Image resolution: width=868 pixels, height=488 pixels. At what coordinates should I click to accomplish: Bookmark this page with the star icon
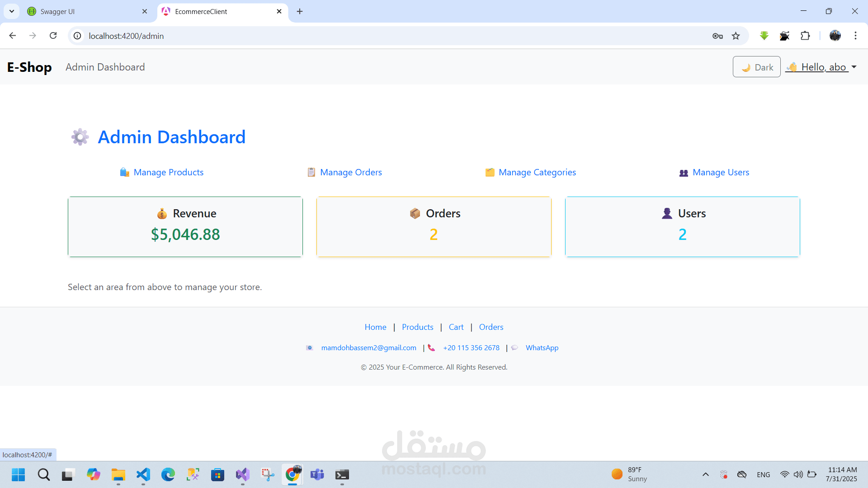pos(736,36)
